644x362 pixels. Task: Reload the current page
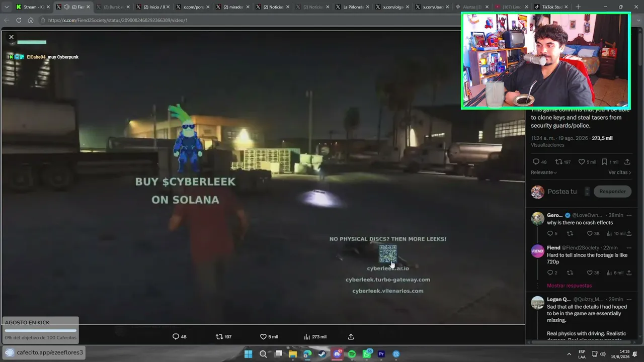click(19, 20)
